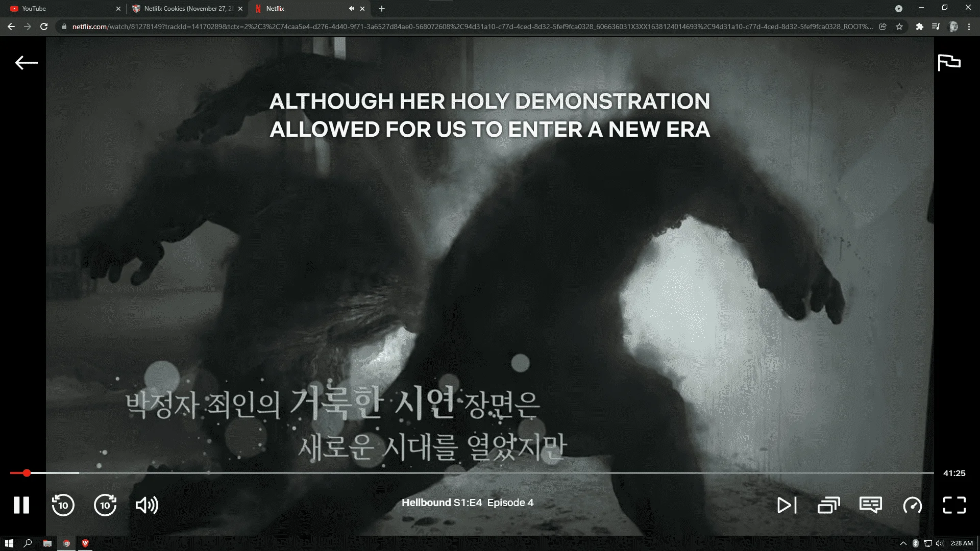Screen dimensions: 980x551
Task: Open the system tray volume control
Action: tap(940, 543)
